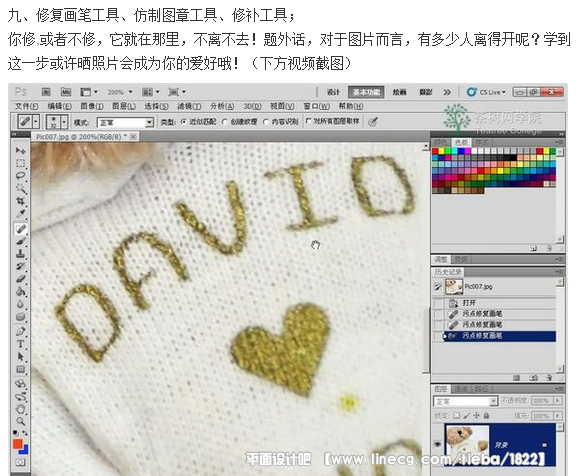Select the Rectangular Marquee tool
This screenshot has height=476, width=579.
(20, 163)
